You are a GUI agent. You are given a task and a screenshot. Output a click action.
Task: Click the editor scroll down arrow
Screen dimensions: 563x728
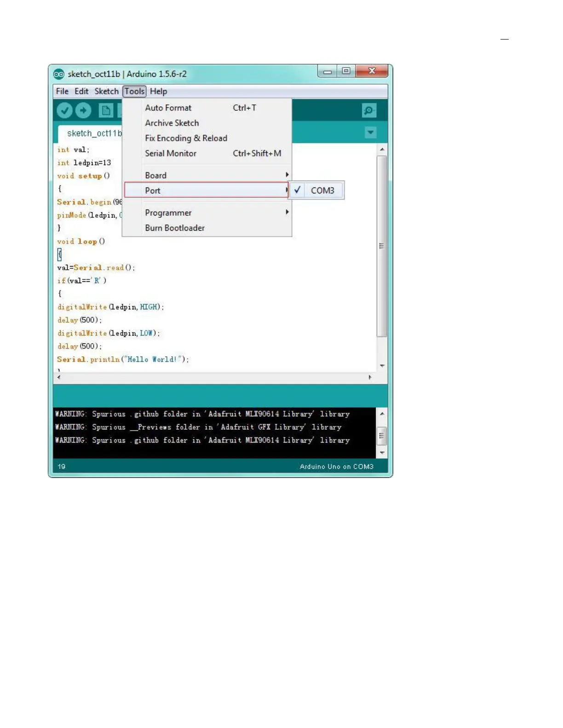pos(382,366)
